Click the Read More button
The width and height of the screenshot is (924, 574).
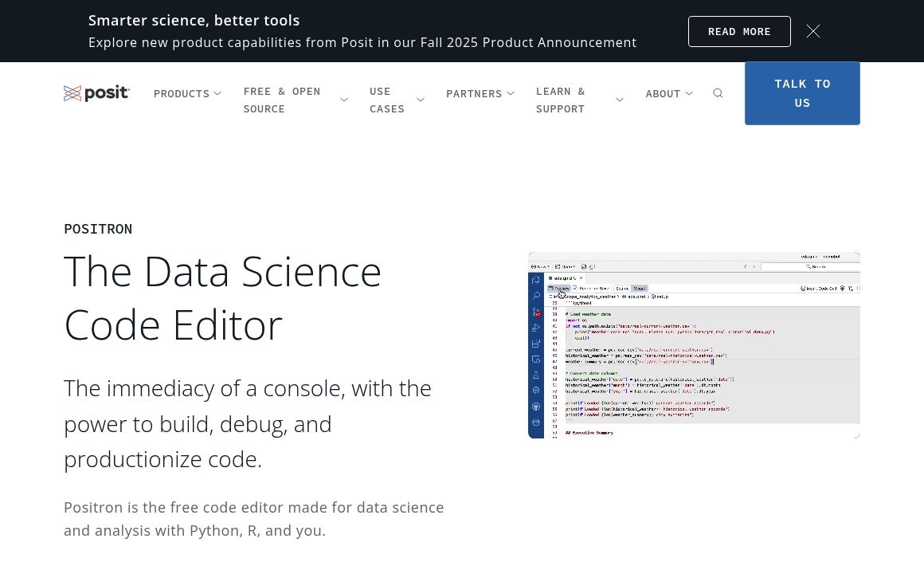coord(739,31)
